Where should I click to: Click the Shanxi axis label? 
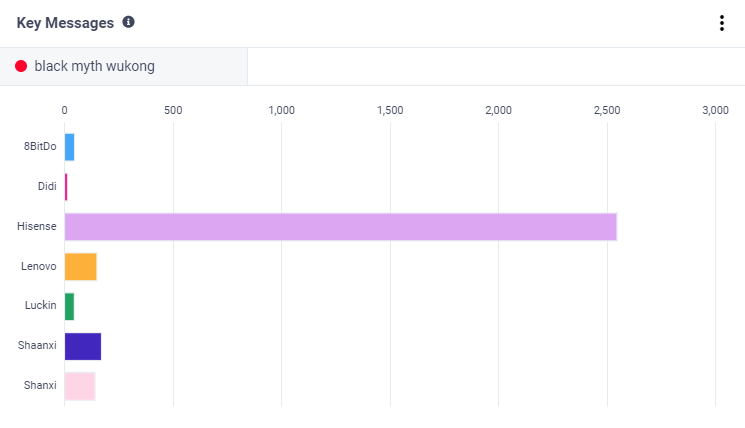pos(40,386)
